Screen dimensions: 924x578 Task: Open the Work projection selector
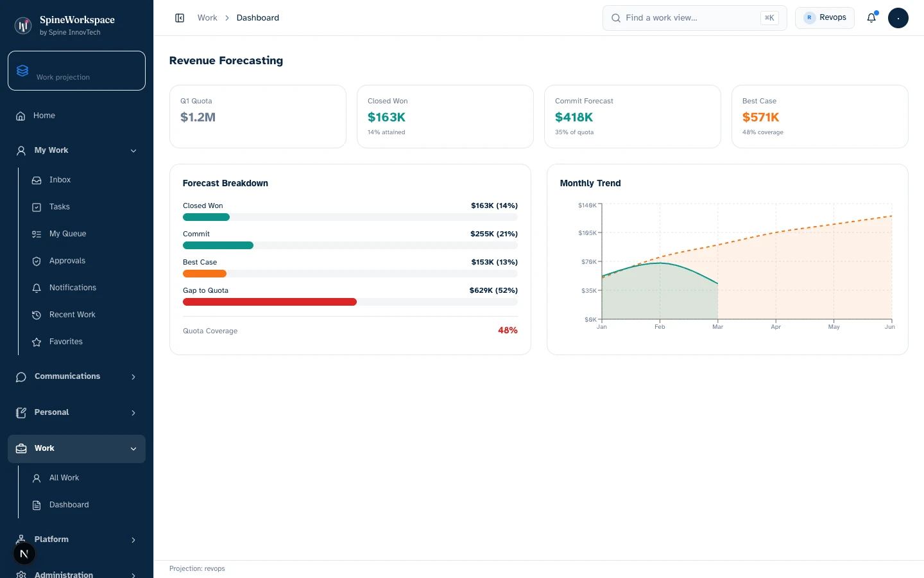77,71
